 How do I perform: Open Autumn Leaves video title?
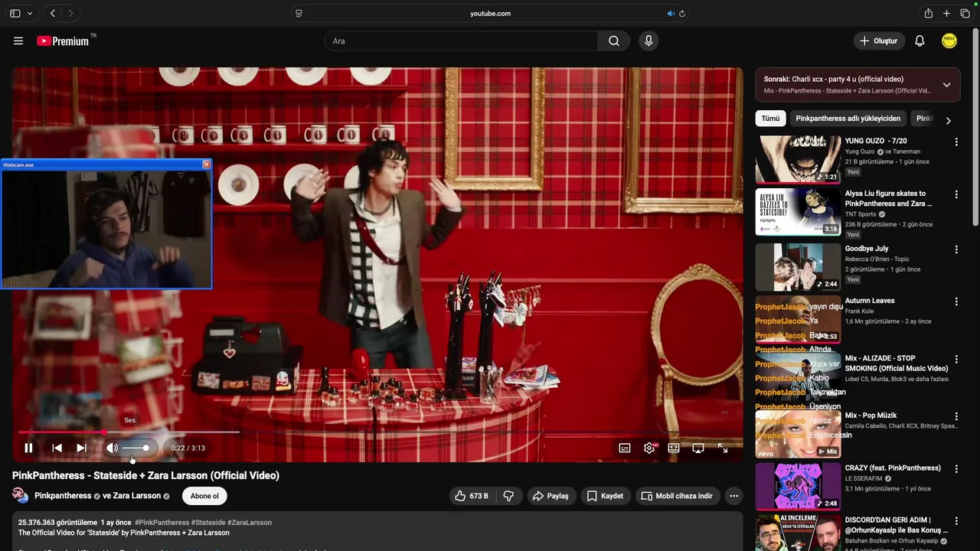click(870, 301)
